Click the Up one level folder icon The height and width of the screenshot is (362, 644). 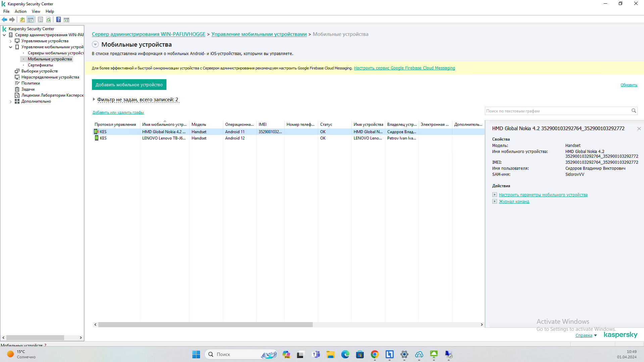[22, 20]
